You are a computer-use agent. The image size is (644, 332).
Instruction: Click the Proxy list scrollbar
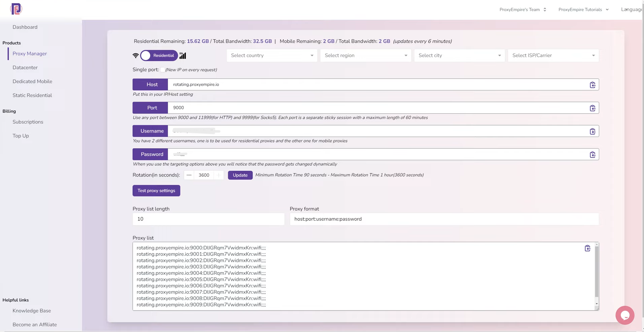point(597,271)
